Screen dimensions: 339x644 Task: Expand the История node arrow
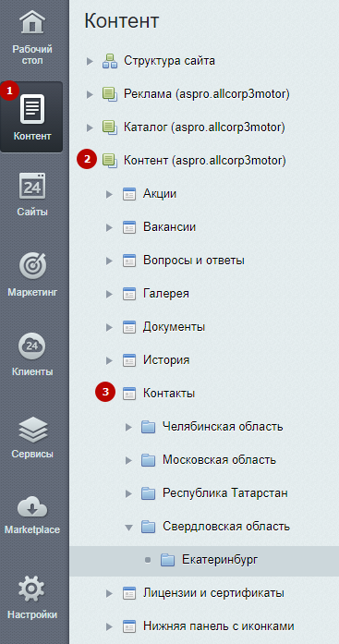(109, 361)
